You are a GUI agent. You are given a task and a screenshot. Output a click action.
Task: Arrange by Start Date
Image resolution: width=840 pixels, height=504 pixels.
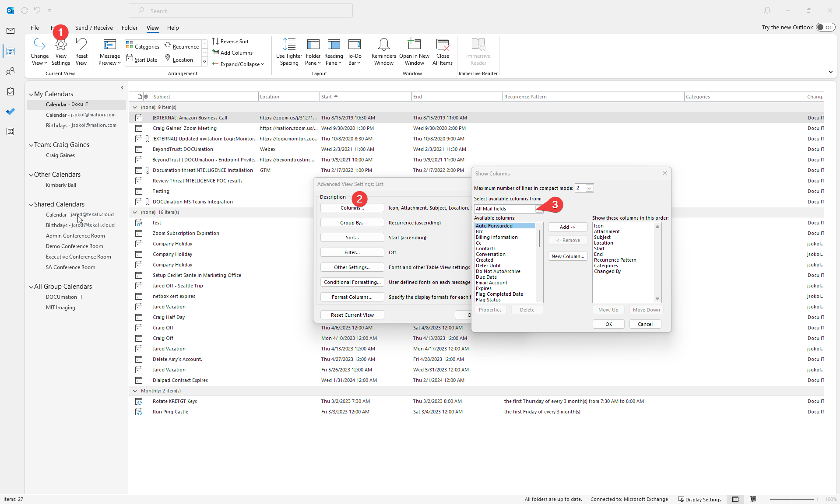(142, 59)
